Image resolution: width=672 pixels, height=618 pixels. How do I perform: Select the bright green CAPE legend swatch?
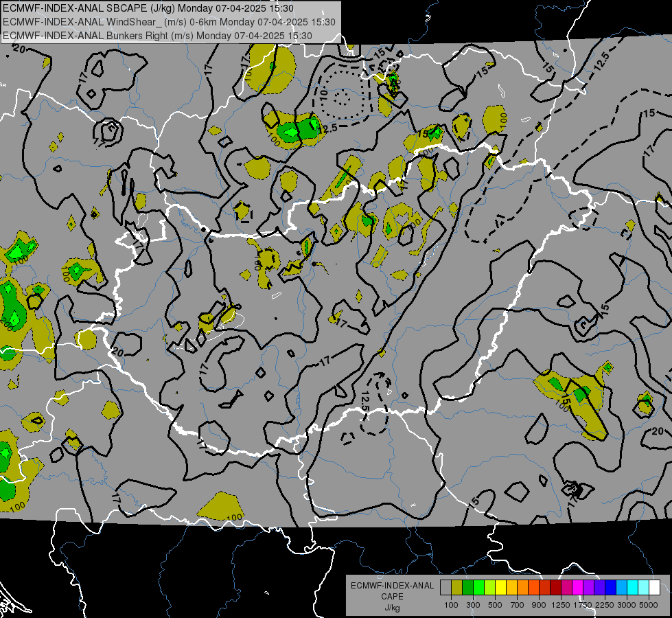tap(478, 588)
